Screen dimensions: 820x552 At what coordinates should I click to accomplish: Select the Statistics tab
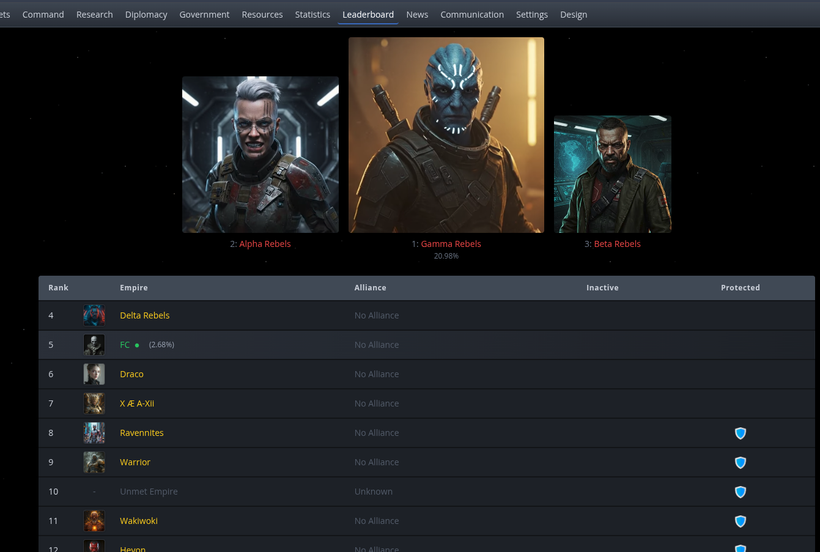pyautogui.click(x=312, y=15)
